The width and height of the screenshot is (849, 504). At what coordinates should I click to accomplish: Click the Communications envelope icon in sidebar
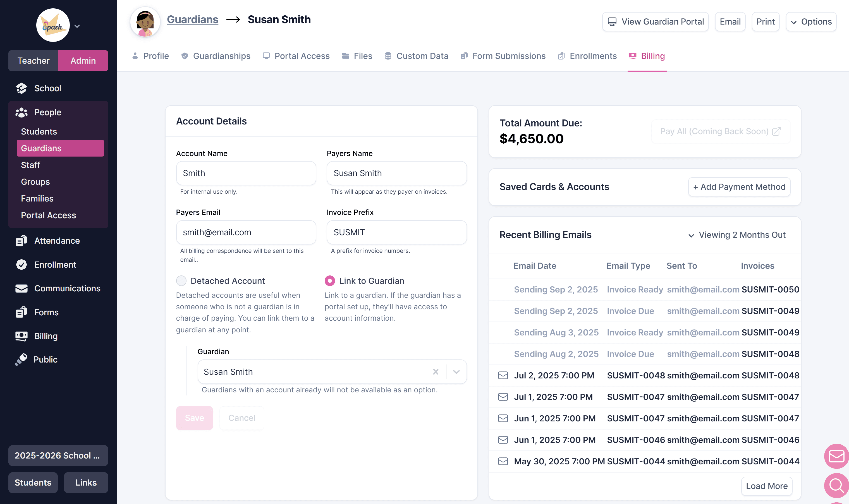[21, 289]
